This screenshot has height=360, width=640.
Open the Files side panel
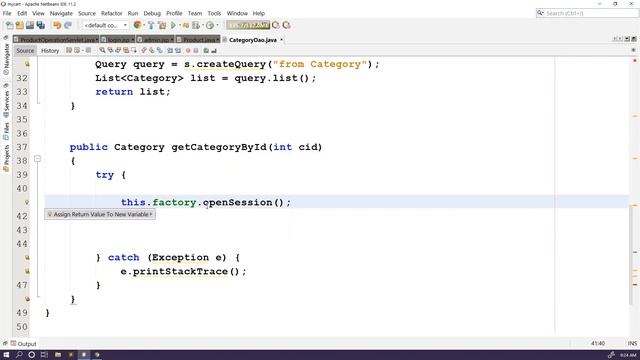(6, 131)
